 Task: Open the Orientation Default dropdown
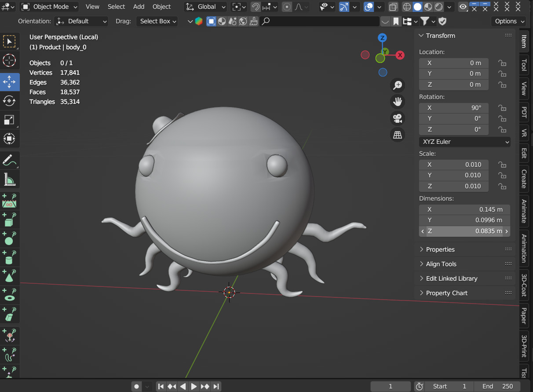81,21
